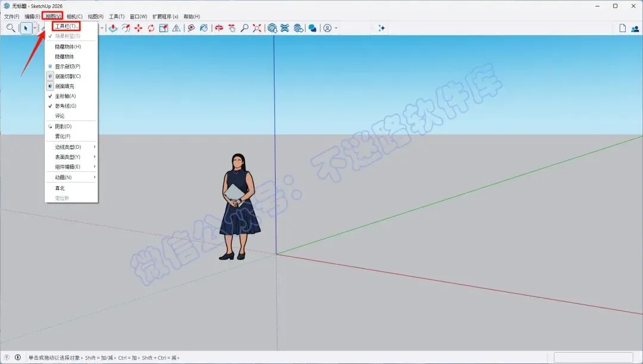Choose the Paint Bucket tool icon

pyautogui.click(x=204, y=28)
